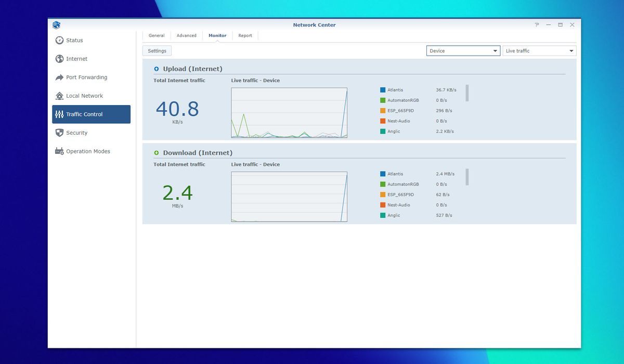Screen dimensions: 624x364
Task: Open the Security shield icon
Action: (x=59, y=133)
